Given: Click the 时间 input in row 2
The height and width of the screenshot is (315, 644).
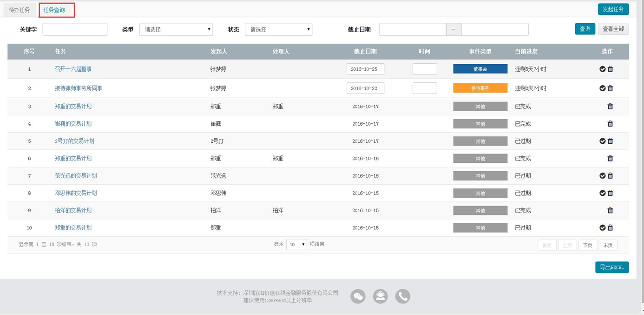Looking at the screenshot, I should point(425,88).
